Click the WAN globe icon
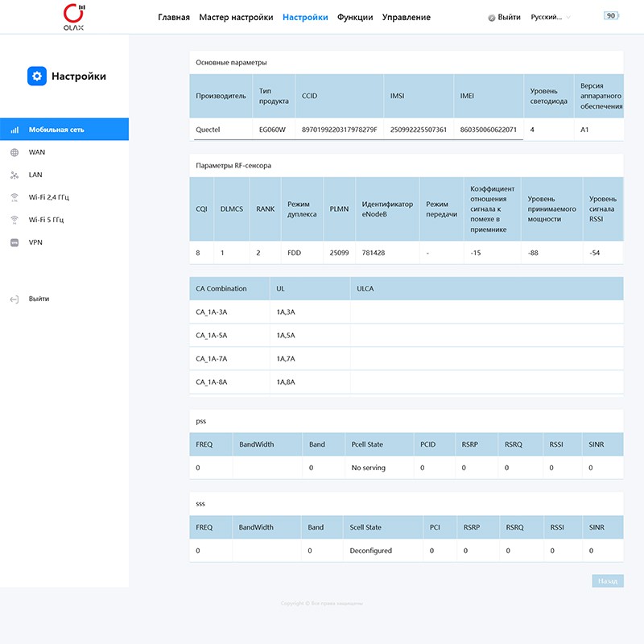Viewport: 644px width, 644px height. [14, 152]
